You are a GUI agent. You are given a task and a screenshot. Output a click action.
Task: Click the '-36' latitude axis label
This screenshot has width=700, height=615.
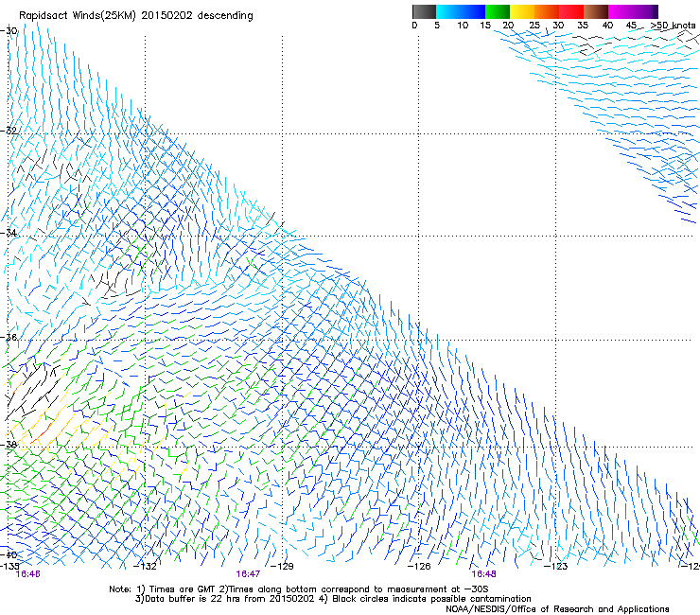pyautogui.click(x=9, y=337)
